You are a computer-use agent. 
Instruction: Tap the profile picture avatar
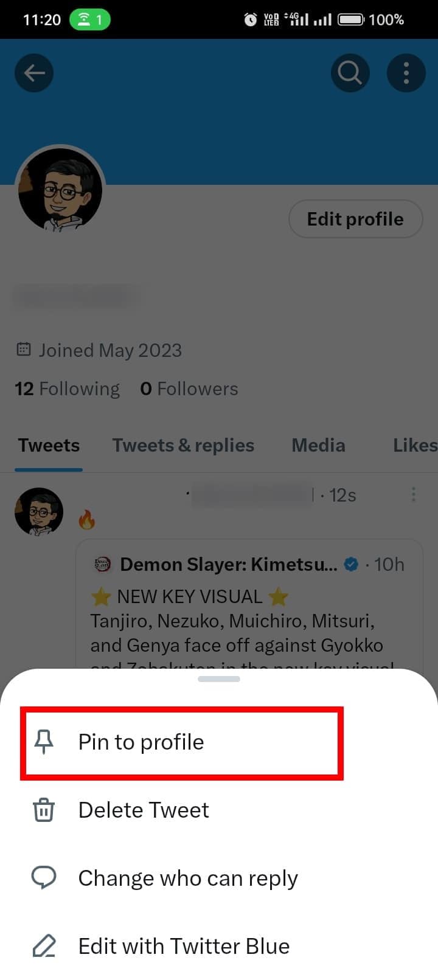click(x=60, y=189)
